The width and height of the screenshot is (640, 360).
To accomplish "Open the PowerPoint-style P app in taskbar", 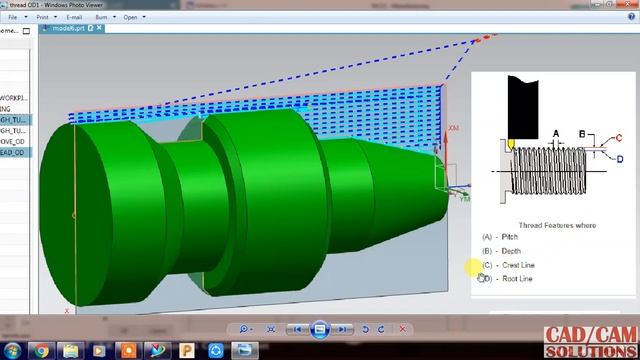I will click(187, 351).
